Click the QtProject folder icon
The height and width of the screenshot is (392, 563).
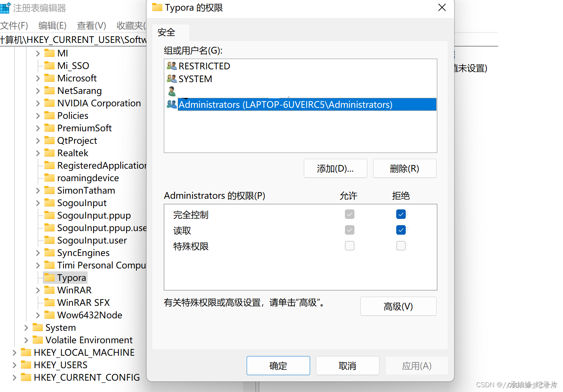49,140
